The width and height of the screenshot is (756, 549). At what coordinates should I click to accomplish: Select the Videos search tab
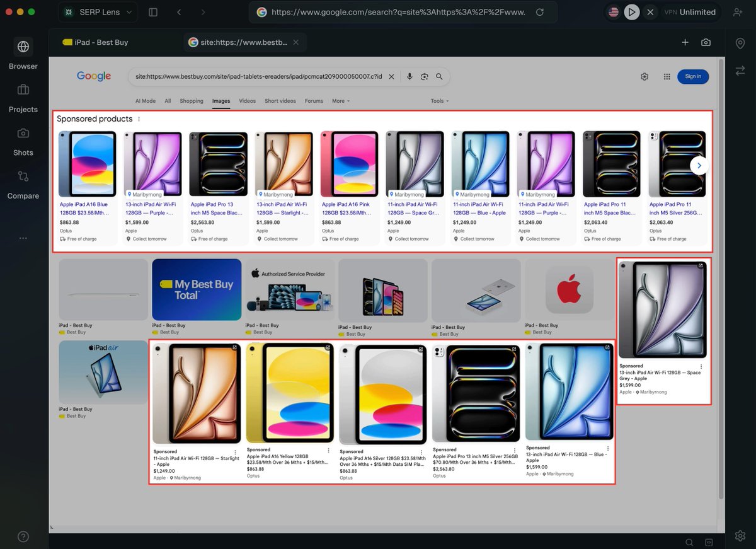click(248, 101)
